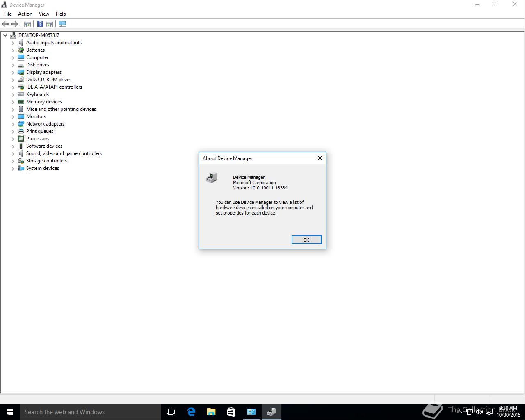Viewport: 525px width, 420px height.
Task: Select the Storage controllers tree label
Action: (x=47, y=161)
